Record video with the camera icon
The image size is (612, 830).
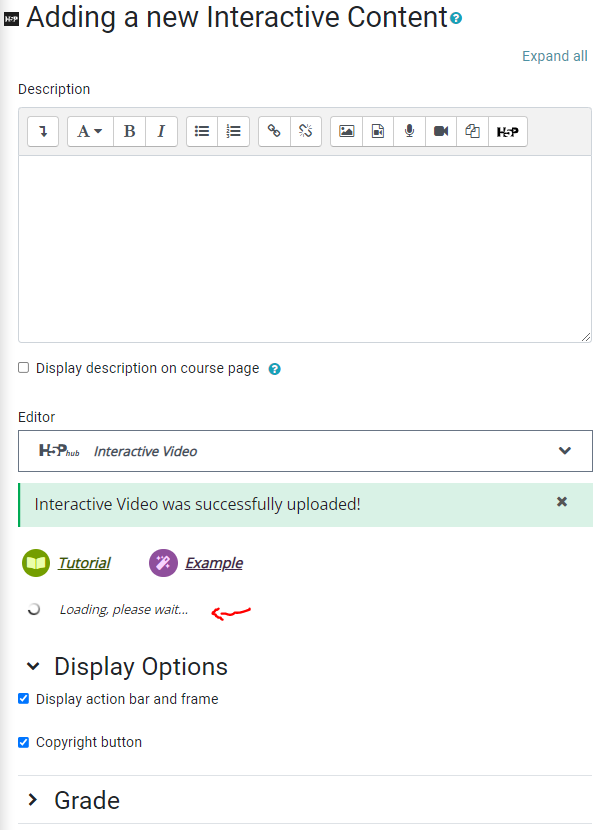click(x=440, y=131)
